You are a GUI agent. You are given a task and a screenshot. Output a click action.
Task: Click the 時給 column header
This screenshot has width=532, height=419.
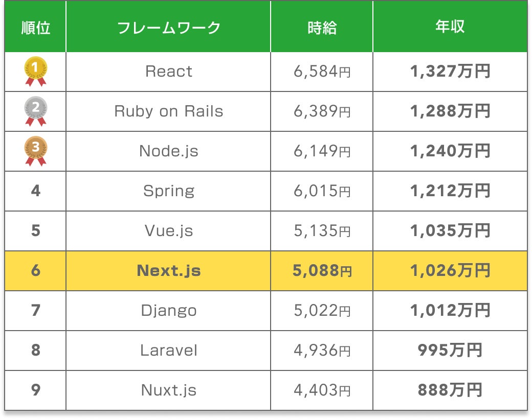point(322,27)
